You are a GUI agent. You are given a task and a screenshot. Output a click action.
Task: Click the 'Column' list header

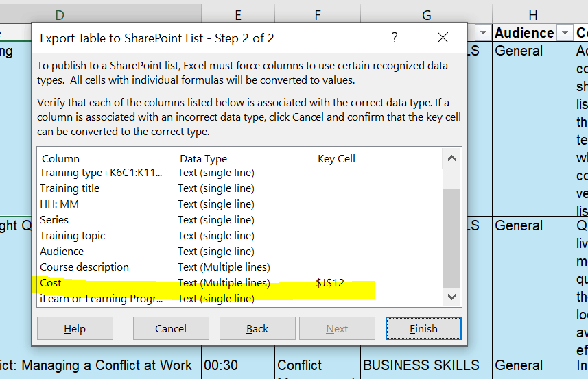point(106,159)
